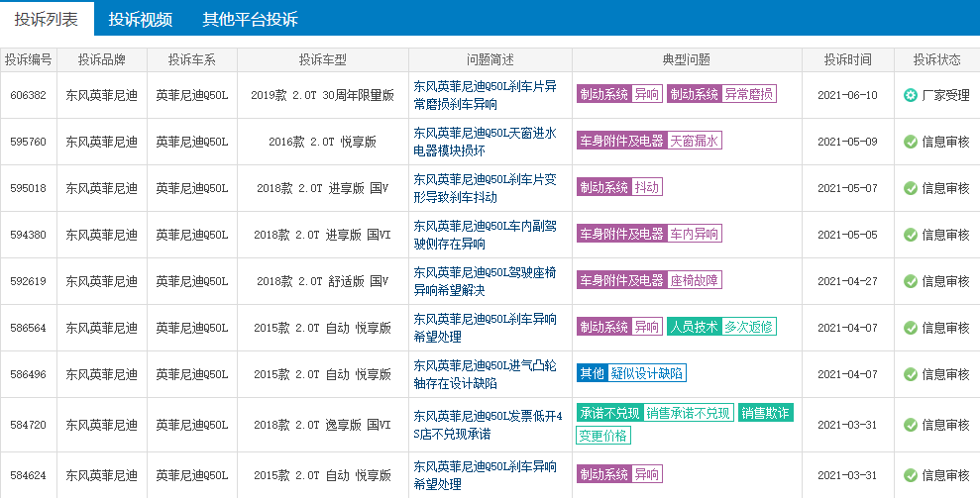Screen dimensions: 980x498
Task: Click model 2018款 2.0T 舒适版 国V
Action: pos(322,281)
